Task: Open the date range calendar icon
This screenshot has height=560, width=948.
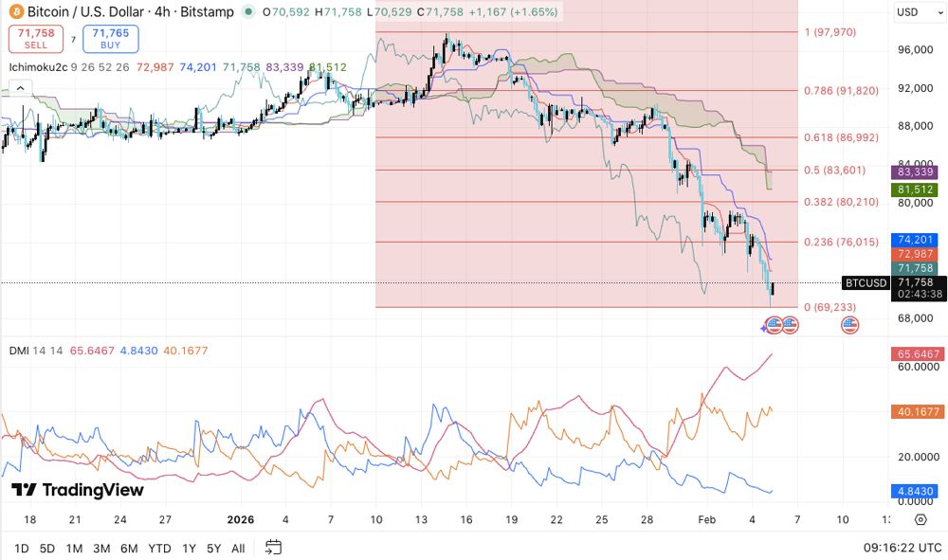Action: click(x=274, y=548)
